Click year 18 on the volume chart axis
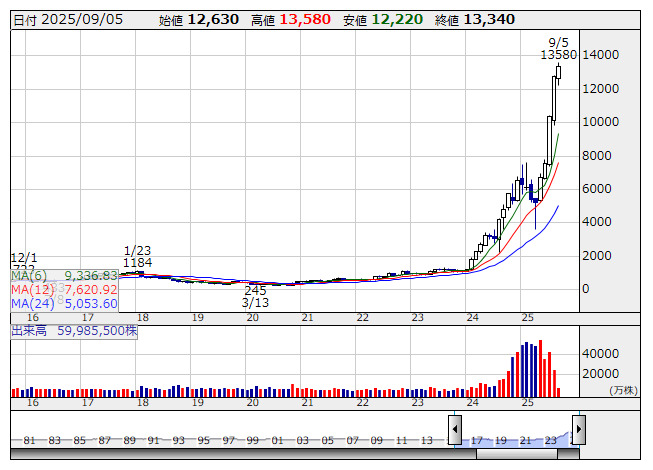The height and width of the screenshot is (470, 653). point(142,403)
